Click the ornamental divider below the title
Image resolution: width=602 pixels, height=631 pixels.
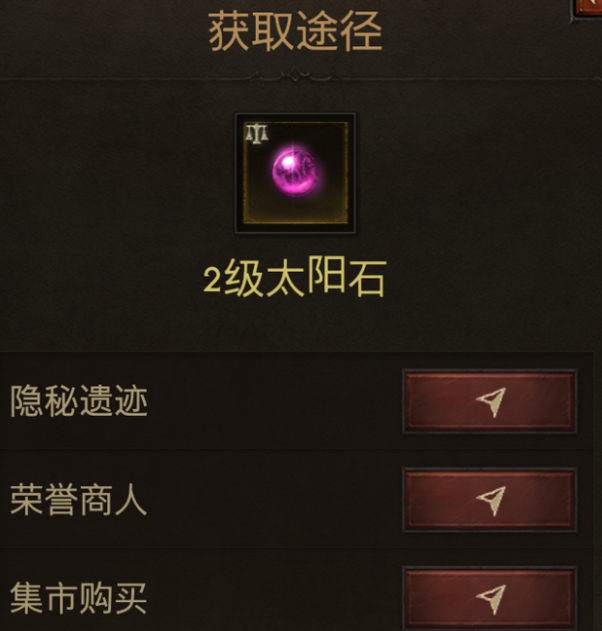tap(295, 75)
